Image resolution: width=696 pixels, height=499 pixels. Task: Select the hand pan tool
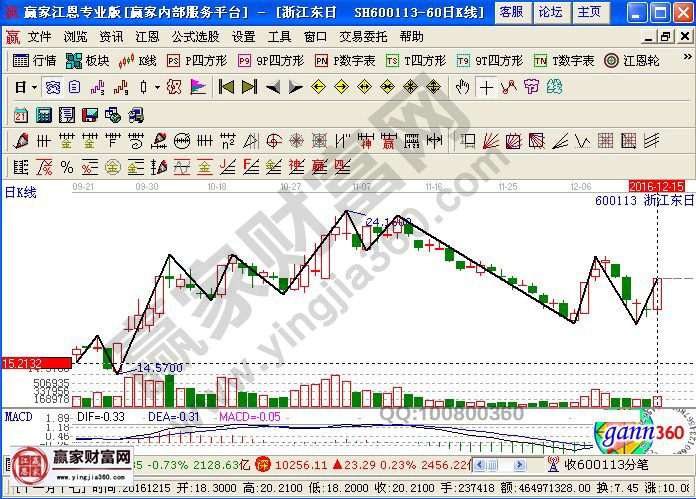(x=462, y=87)
